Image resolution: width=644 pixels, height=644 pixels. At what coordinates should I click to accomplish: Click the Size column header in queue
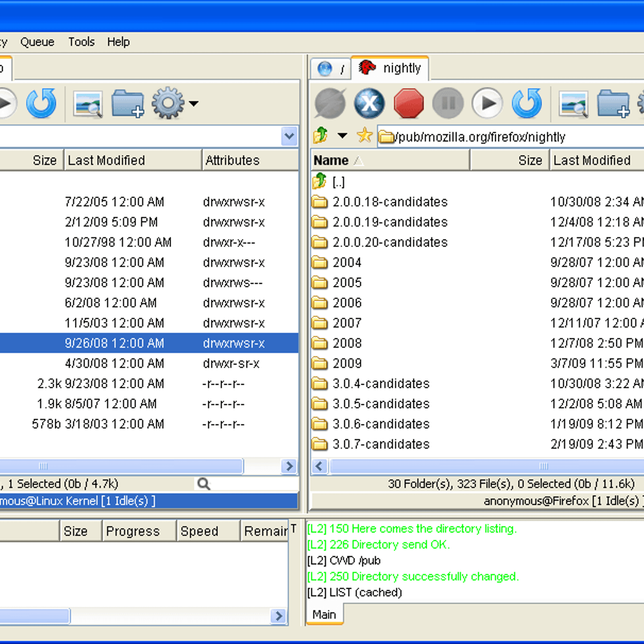coord(80,531)
